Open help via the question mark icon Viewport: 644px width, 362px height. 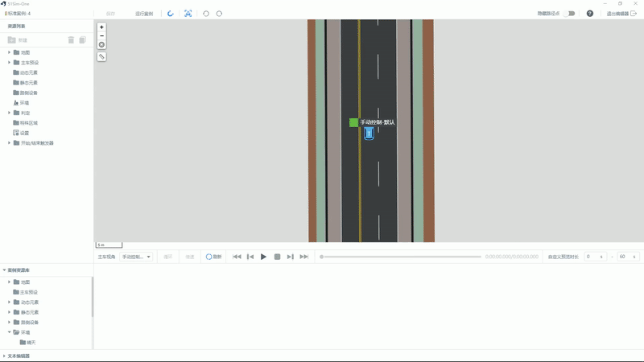pos(590,14)
